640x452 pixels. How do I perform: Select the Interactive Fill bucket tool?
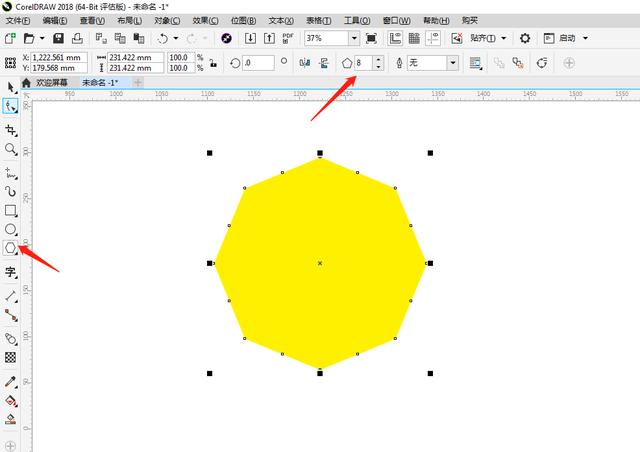[x=10, y=400]
